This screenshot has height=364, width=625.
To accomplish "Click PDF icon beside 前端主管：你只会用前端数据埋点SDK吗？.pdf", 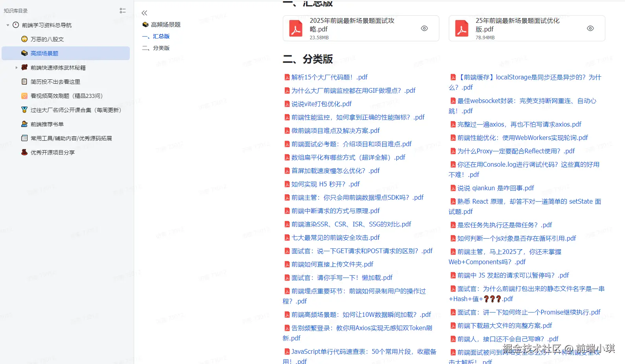I will tap(287, 197).
